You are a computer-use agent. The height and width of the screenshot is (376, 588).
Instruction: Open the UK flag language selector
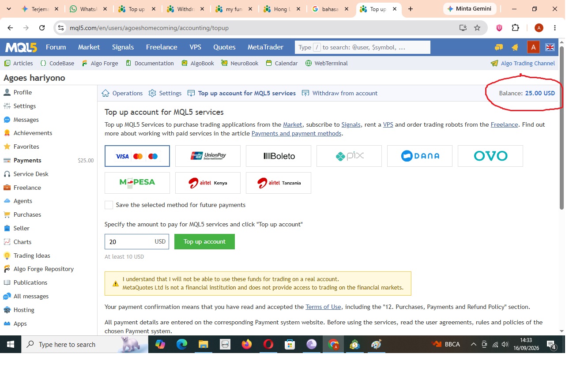pyautogui.click(x=550, y=47)
